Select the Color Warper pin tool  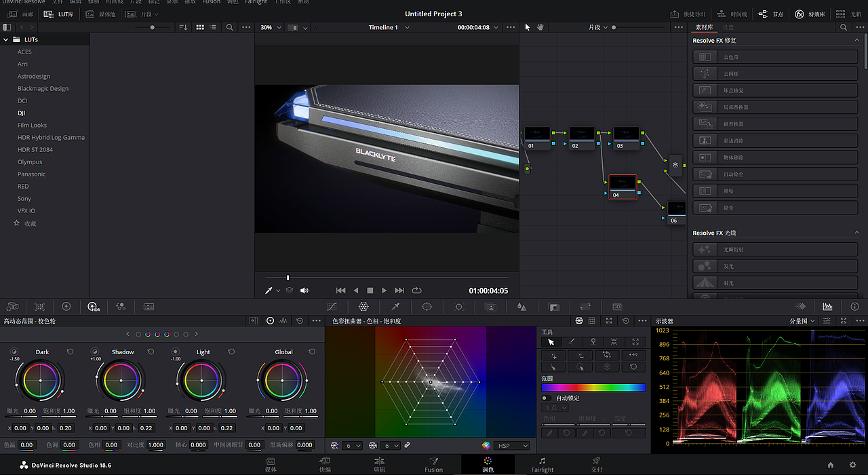pyautogui.click(x=593, y=342)
